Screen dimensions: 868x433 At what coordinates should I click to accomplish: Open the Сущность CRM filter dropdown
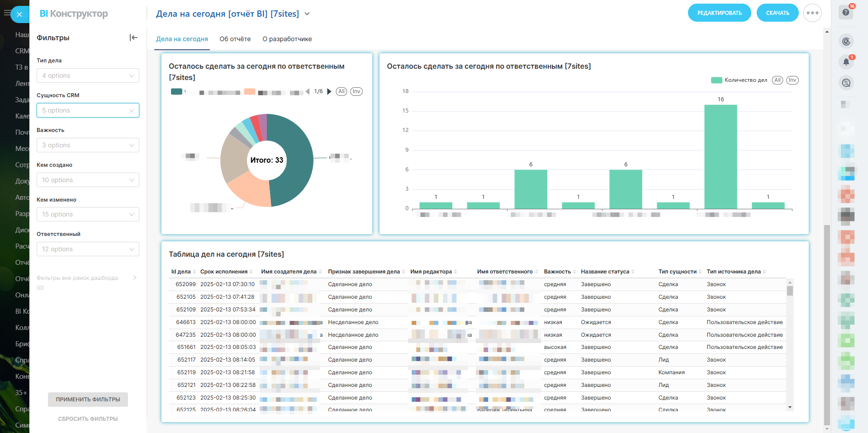coord(88,110)
